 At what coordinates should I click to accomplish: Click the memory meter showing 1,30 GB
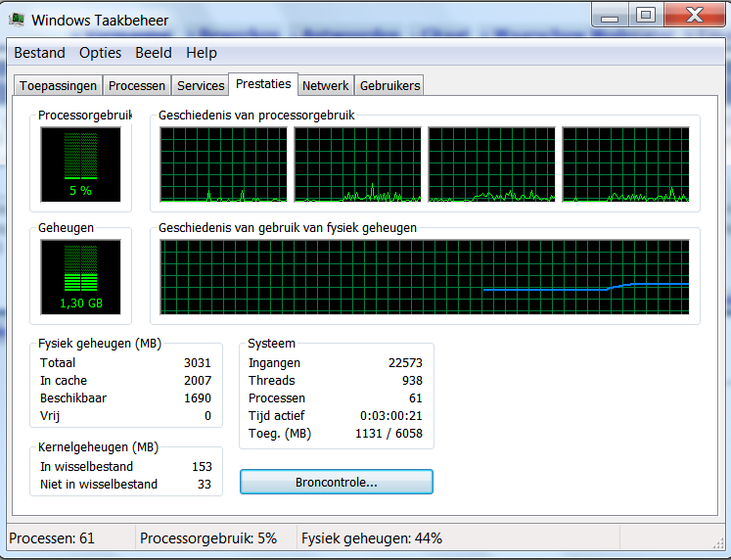(x=80, y=277)
